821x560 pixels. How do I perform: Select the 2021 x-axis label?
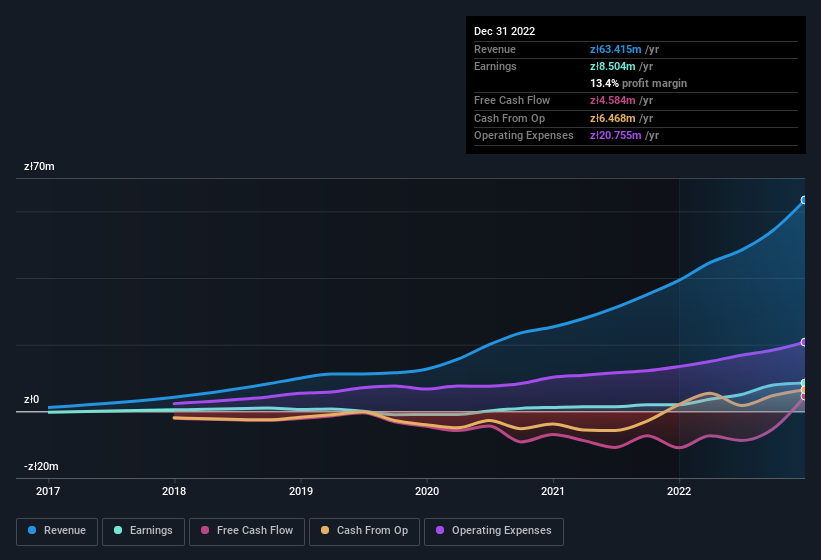point(553,491)
